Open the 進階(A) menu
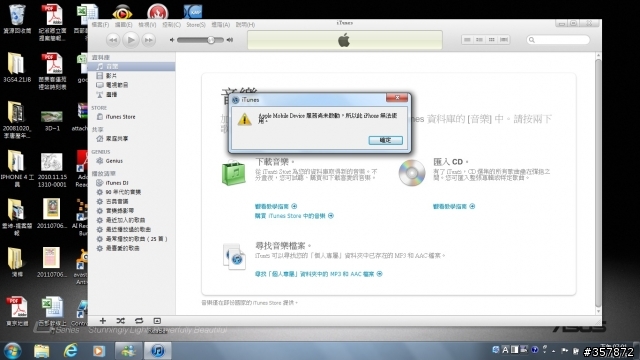The height and width of the screenshot is (360, 640). 220,24
